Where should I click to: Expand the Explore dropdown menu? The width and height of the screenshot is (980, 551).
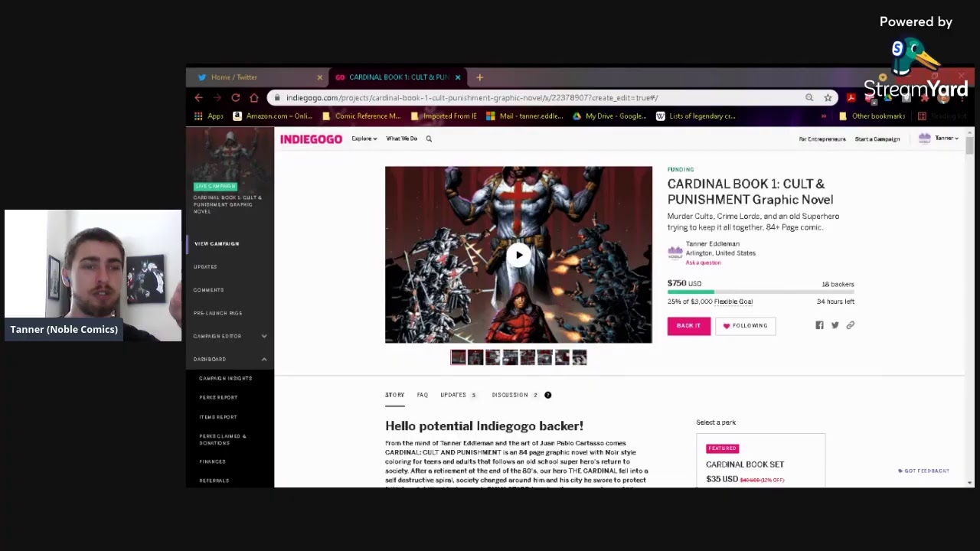coord(364,139)
